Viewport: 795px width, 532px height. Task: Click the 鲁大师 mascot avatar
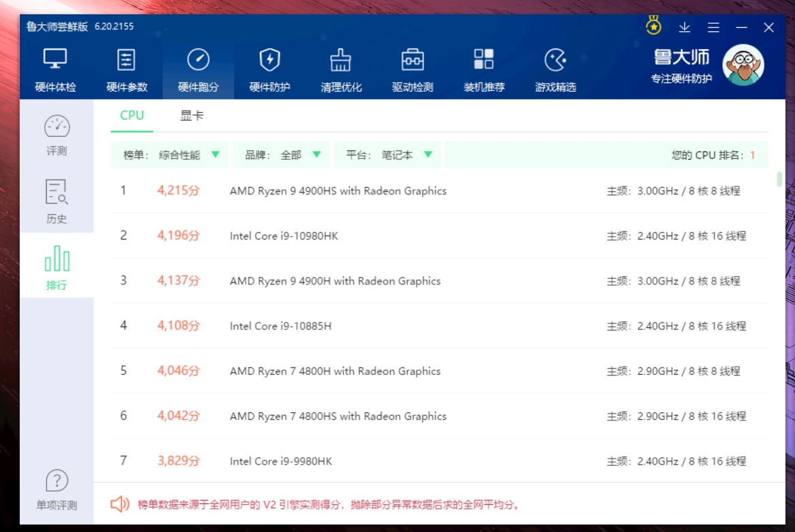click(743, 65)
